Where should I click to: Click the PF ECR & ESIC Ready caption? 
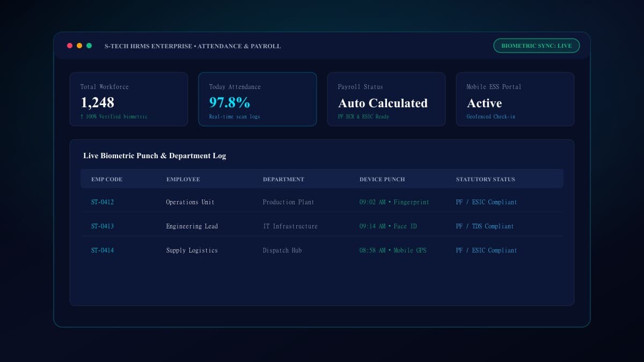(x=363, y=116)
